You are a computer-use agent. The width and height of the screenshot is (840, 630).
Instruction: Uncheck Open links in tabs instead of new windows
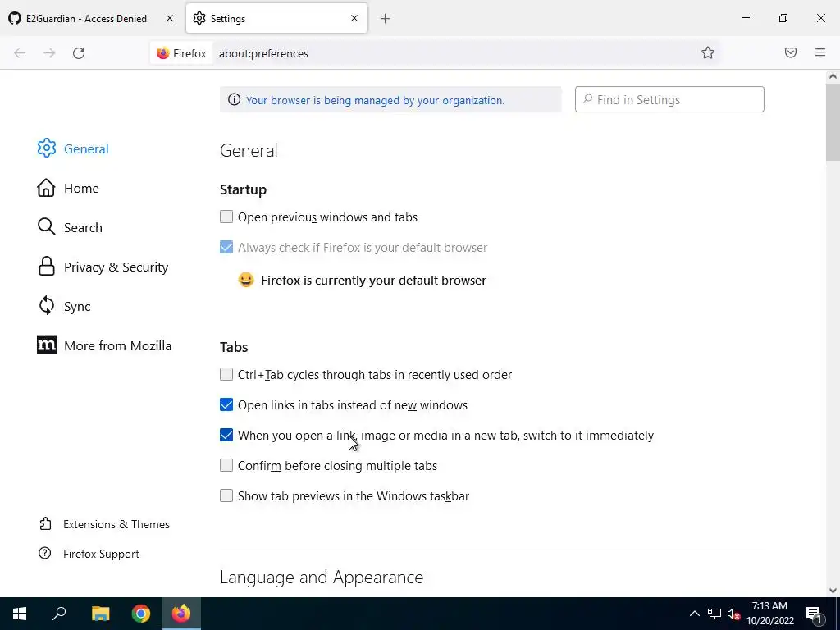pyautogui.click(x=226, y=404)
